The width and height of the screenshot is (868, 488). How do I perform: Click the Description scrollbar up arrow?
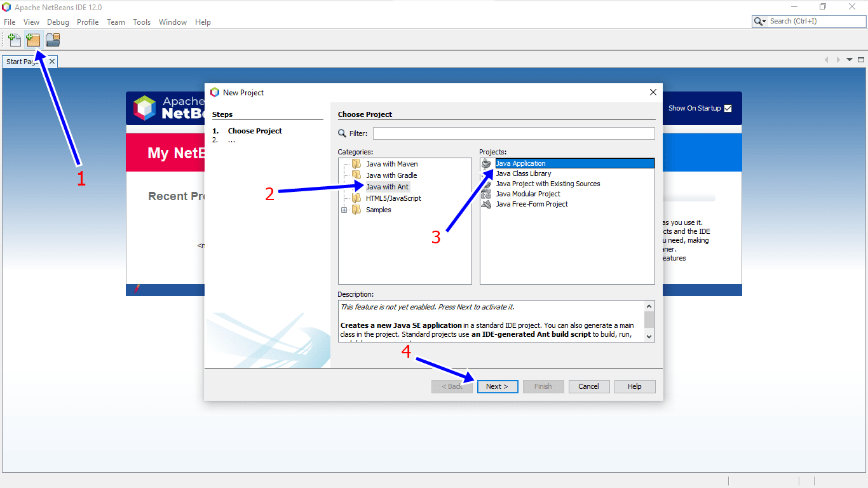[649, 306]
